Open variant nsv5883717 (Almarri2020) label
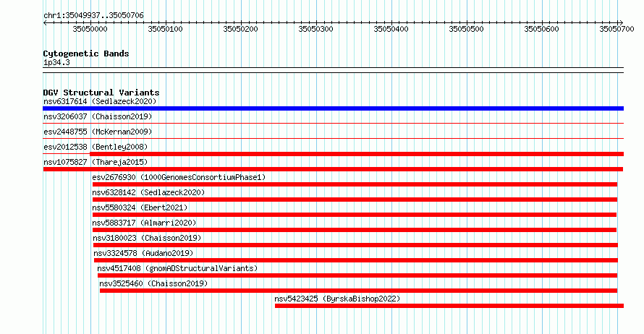 (144, 223)
